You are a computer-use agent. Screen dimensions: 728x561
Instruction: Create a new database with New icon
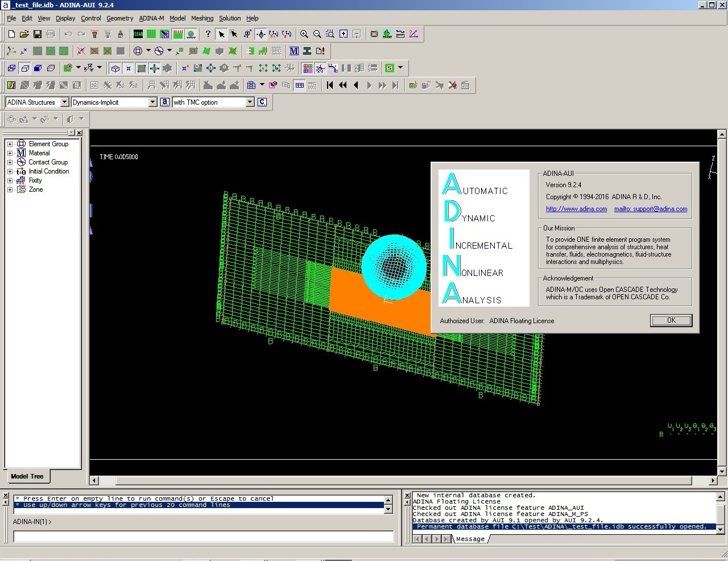pyautogui.click(x=11, y=34)
